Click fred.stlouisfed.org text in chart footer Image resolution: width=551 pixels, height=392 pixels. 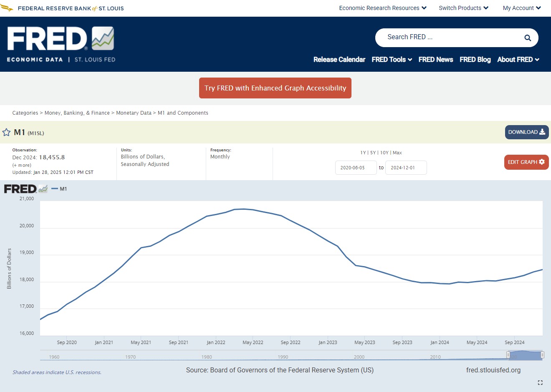(x=493, y=370)
